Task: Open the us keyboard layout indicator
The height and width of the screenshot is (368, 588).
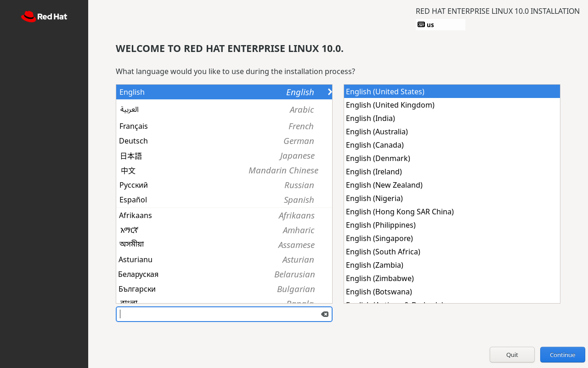Action: click(440, 25)
